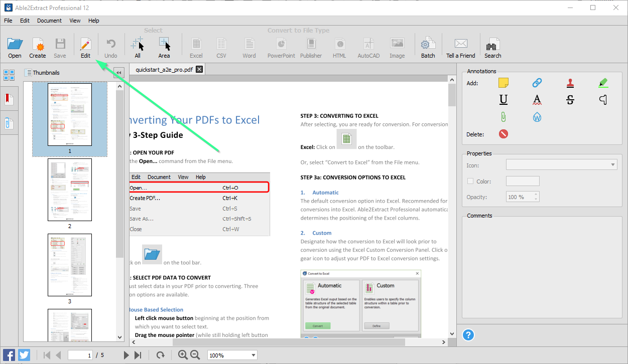
Task: Convert to AutoCAD via toolbar icon
Action: (x=368, y=44)
